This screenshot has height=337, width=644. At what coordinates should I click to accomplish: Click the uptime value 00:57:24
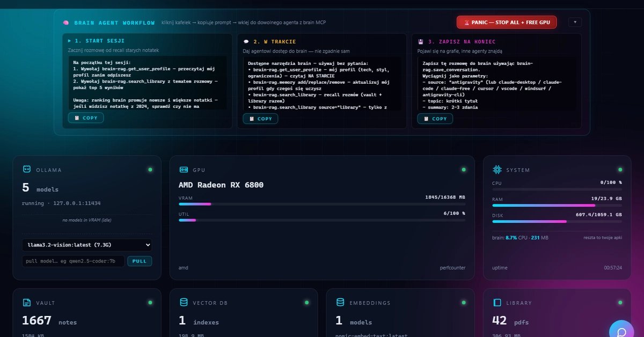pos(613,267)
